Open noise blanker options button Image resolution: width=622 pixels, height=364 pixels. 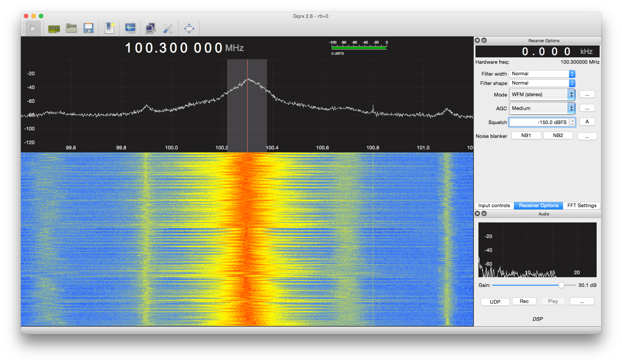587,136
